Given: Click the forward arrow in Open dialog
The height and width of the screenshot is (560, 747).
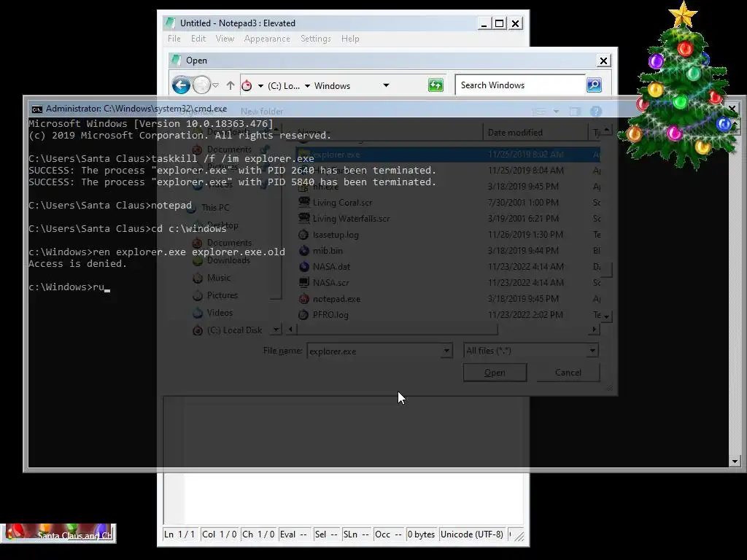Looking at the screenshot, I should [x=201, y=86].
